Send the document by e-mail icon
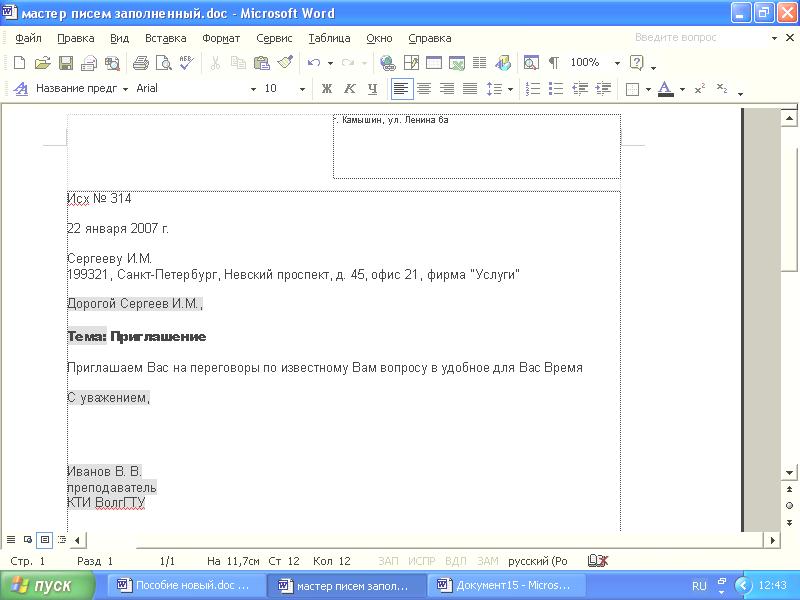 89,63
